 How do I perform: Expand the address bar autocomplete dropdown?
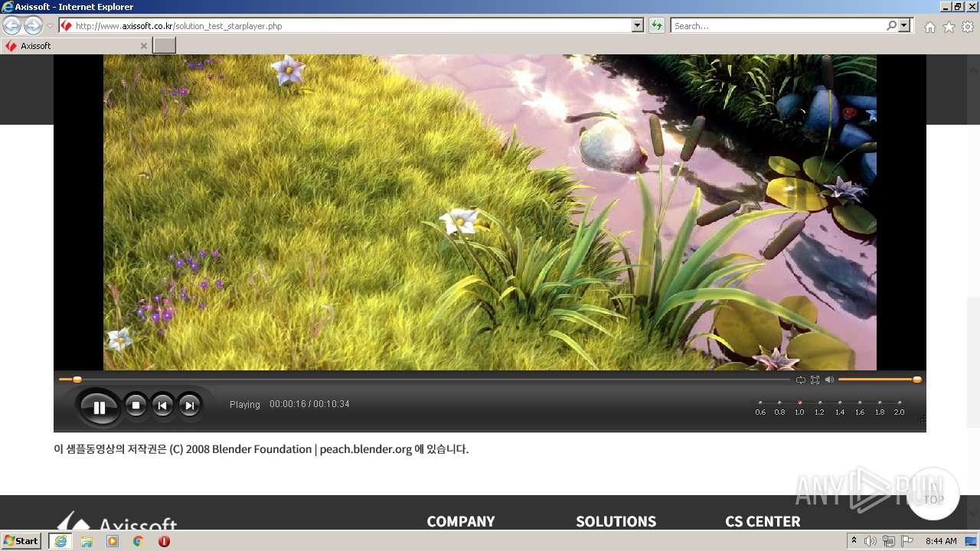pos(638,26)
